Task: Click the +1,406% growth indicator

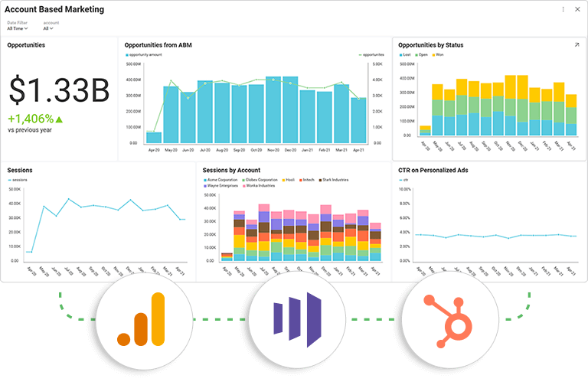Action: pyautogui.click(x=35, y=119)
